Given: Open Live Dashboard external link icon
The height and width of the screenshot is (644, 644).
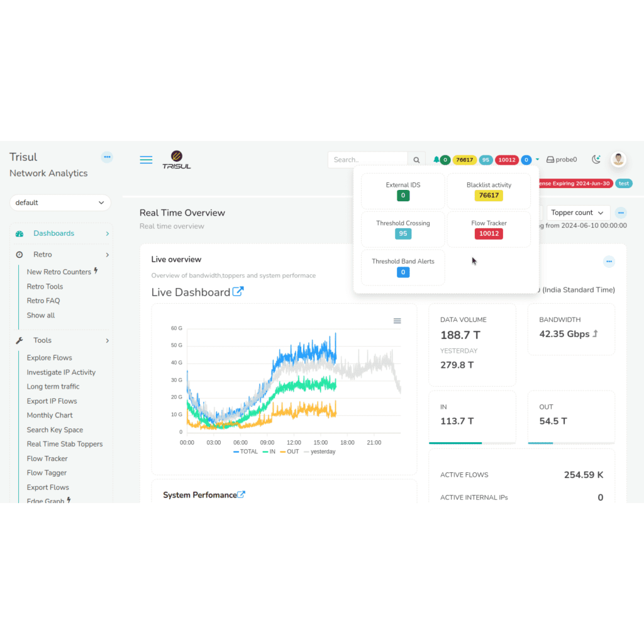Looking at the screenshot, I should (x=238, y=292).
